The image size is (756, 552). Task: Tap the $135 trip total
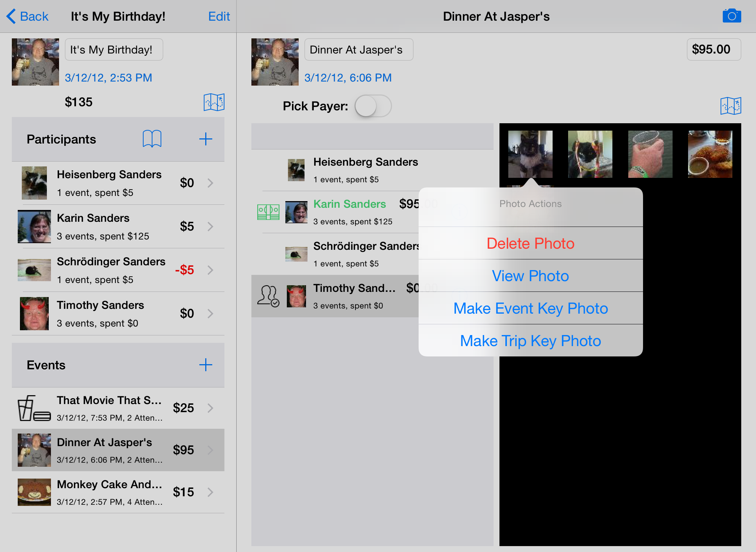(79, 102)
